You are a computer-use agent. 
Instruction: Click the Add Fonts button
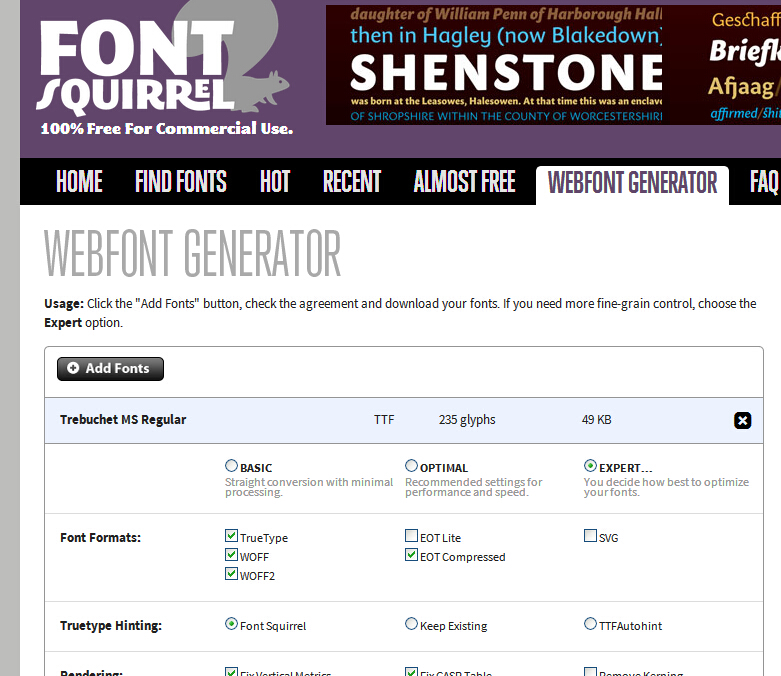[x=110, y=369]
